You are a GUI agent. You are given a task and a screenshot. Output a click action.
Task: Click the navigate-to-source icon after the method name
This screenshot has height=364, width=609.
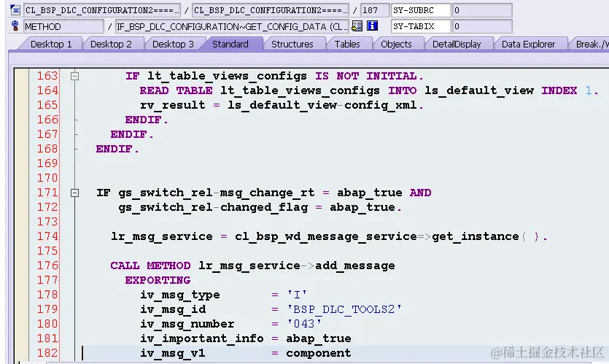[357, 26]
